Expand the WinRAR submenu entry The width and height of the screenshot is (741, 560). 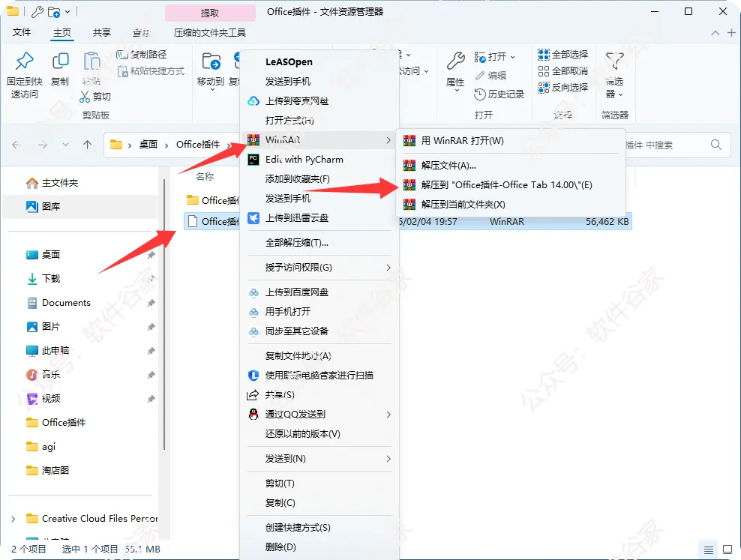[319, 140]
